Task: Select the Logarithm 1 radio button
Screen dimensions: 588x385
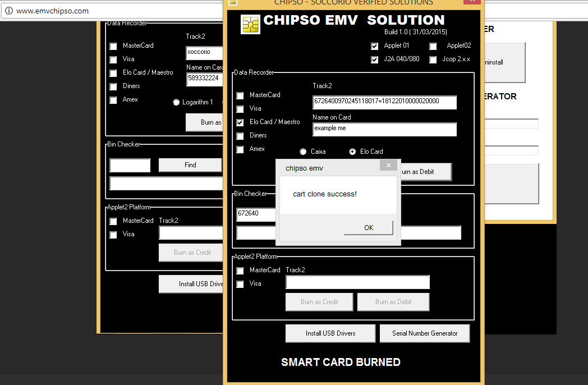Action: coord(176,102)
